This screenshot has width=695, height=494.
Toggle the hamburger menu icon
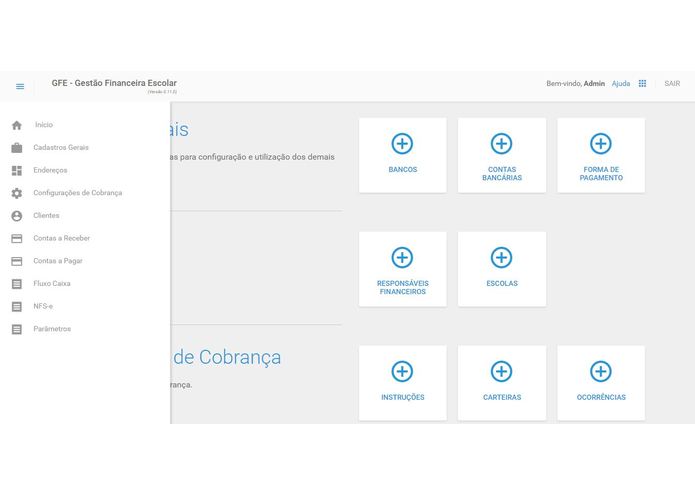[x=20, y=86]
